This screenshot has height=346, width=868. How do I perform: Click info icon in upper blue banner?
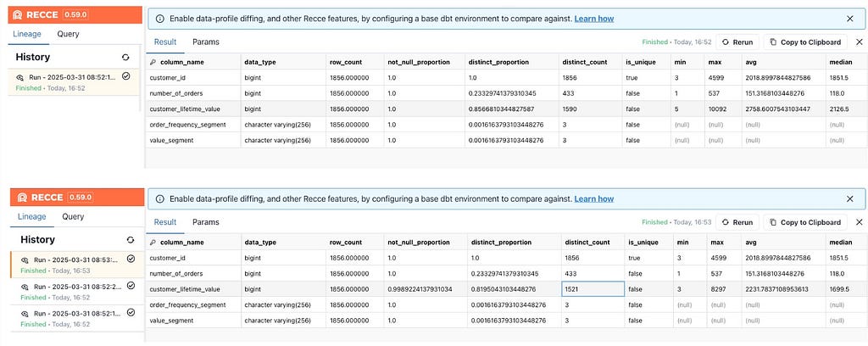click(160, 19)
